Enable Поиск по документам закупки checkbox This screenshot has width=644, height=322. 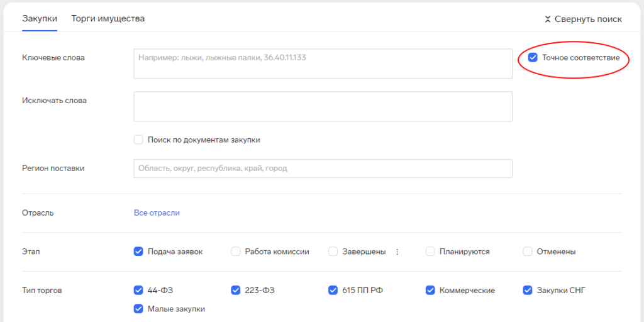(x=139, y=140)
